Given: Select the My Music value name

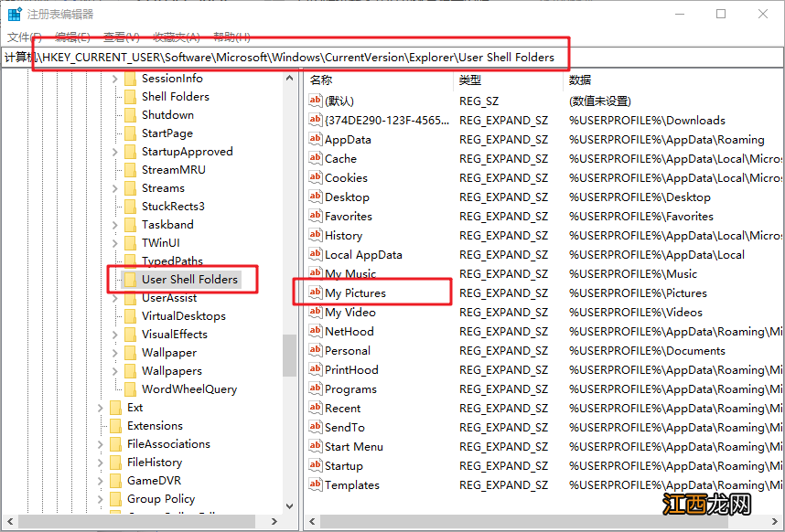Looking at the screenshot, I should 350,273.
